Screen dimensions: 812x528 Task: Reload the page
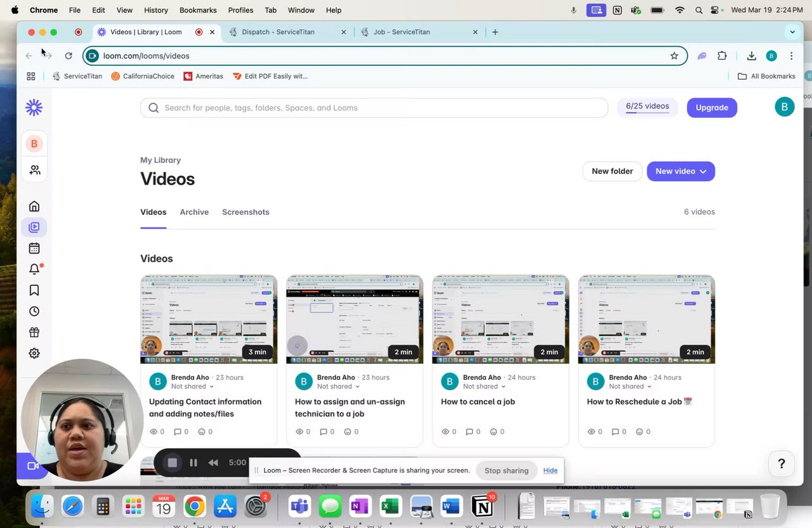click(x=69, y=56)
